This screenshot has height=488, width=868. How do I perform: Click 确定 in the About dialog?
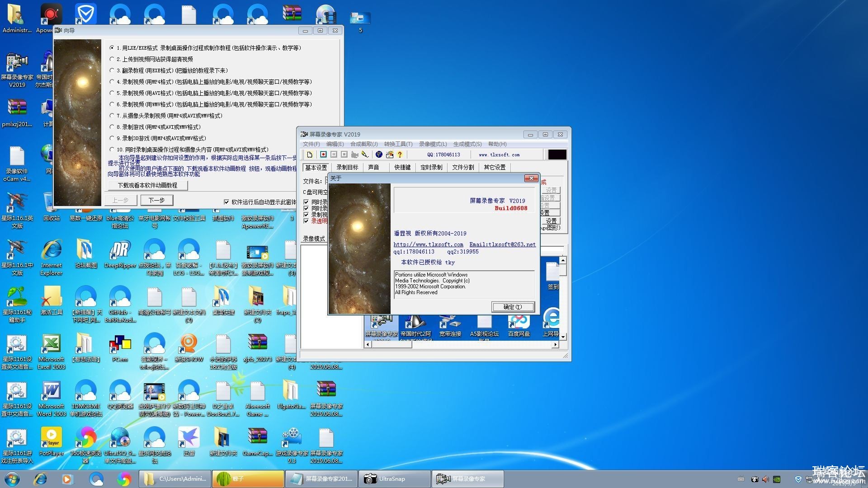click(513, 307)
